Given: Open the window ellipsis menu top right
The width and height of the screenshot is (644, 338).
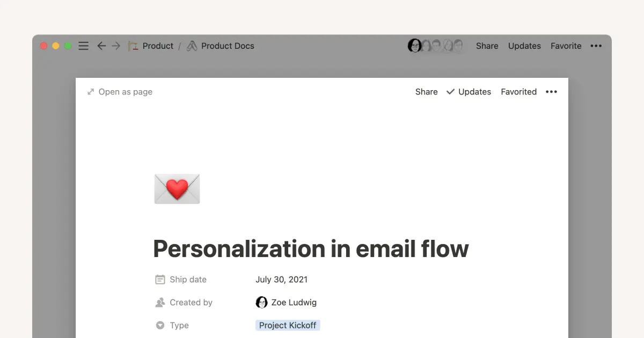Looking at the screenshot, I should [596, 46].
